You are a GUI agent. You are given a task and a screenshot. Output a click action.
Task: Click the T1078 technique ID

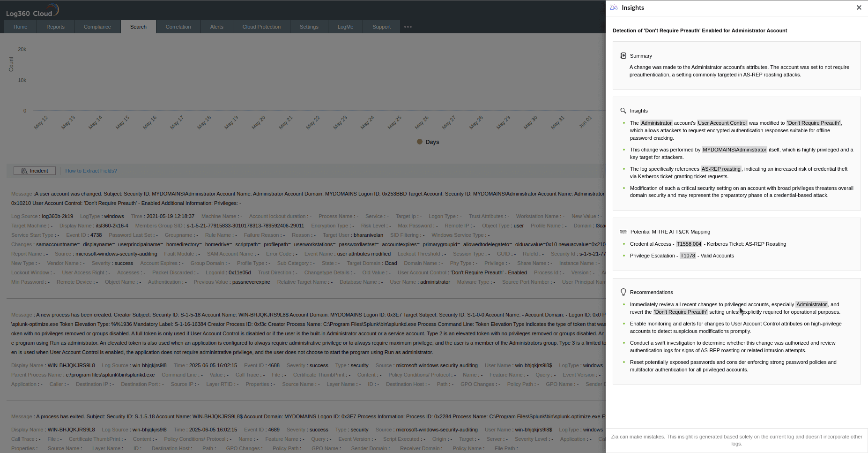(688, 256)
